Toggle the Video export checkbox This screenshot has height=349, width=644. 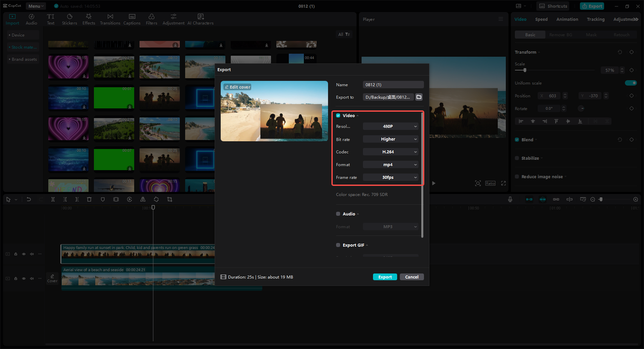pos(338,116)
